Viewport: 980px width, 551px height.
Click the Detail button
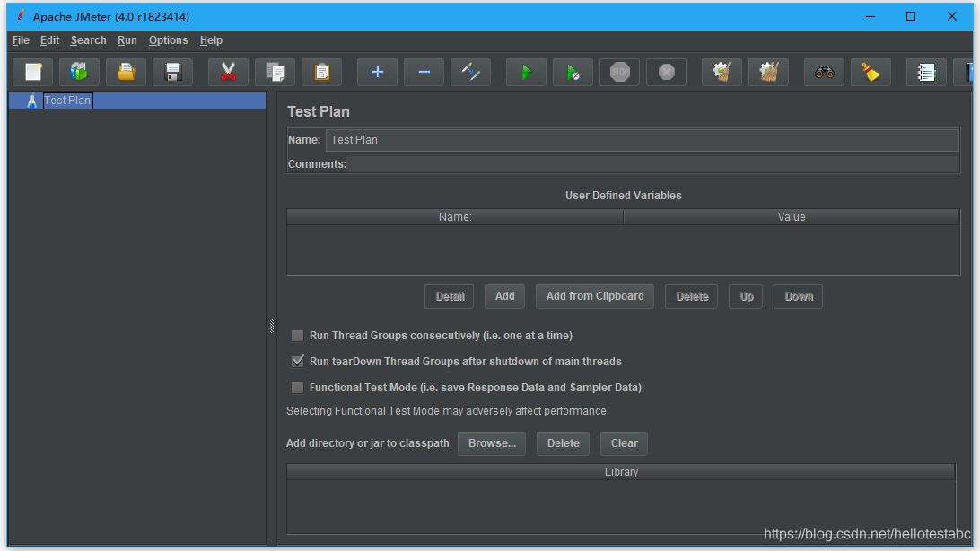click(450, 296)
